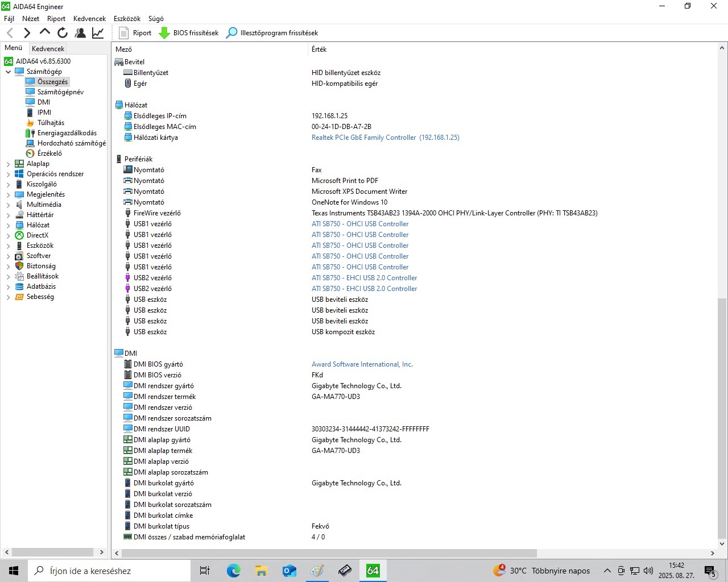
Task: Select the Elsődleges MAC-cím row
Action: pyautogui.click(x=413, y=127)
